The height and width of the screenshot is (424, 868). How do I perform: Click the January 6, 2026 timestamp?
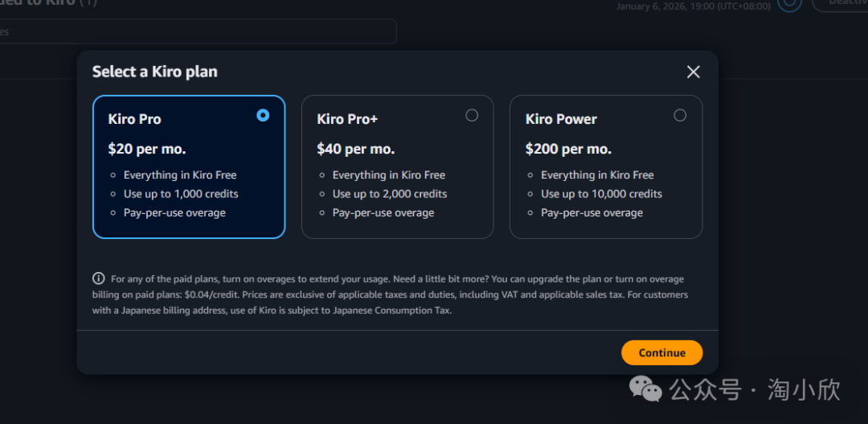[693, 6]
